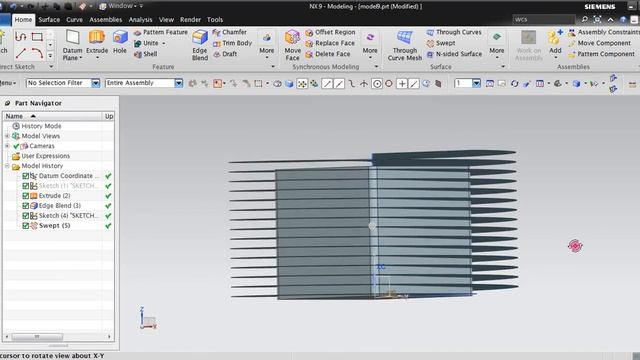640x360 pixels.
Task: Select the Through Curves tool
Action: [x=454, y=32]
